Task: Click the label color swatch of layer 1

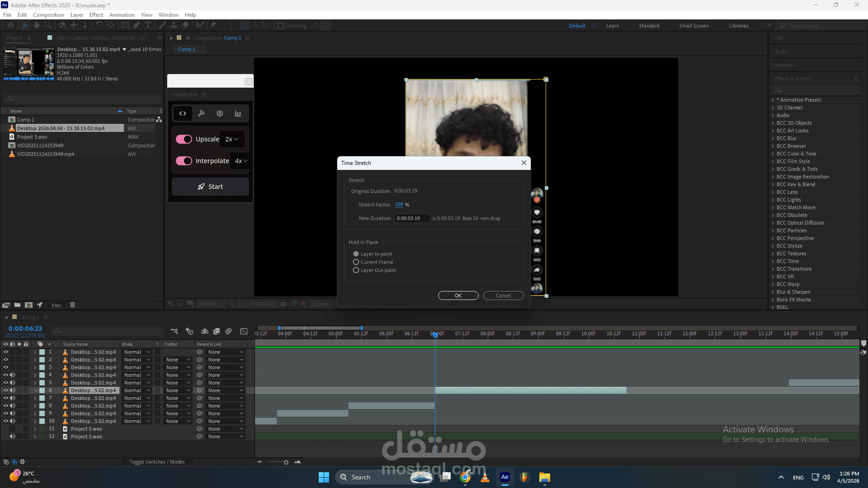Action: [42, 352]
